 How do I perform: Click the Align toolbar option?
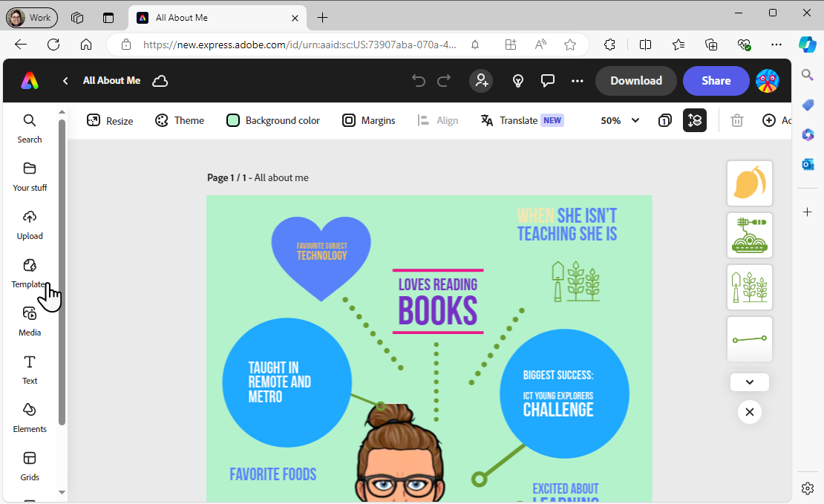point(438,120)
